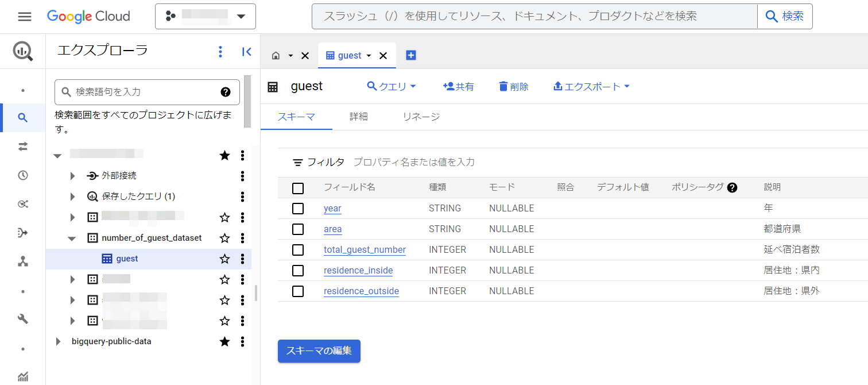Check the select-all checkbox in schema header
The height and width of the screenshot is (385, 868).
coord(298,188)
